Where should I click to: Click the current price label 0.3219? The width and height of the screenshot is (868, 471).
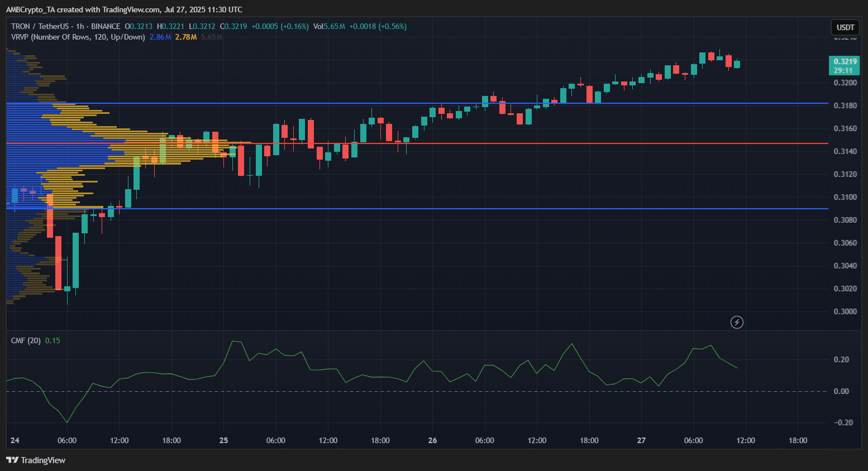pos(845,61)
